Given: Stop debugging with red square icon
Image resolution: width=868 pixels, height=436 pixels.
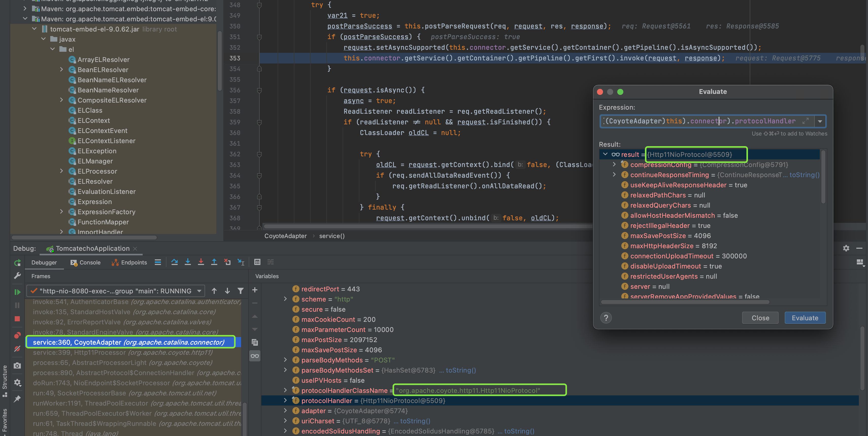Looking at the screenshot, I should tap(17, 319).
